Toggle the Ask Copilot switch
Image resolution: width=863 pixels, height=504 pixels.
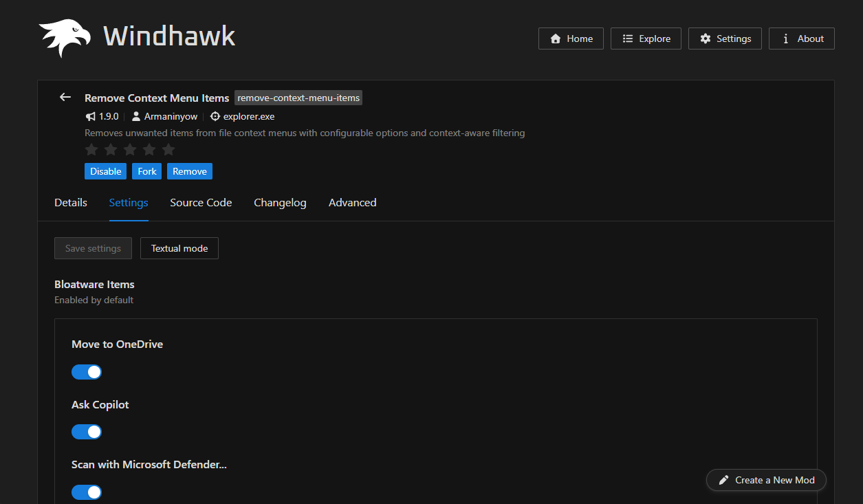[87, 432]
